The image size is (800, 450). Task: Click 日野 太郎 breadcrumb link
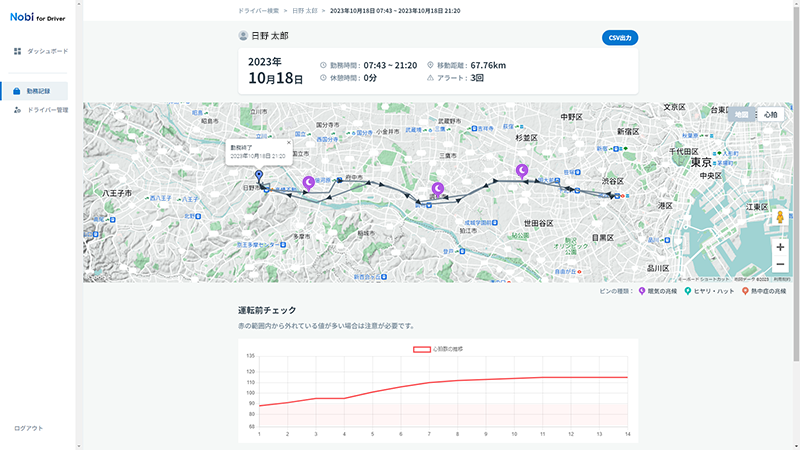(x=305, y=9)
